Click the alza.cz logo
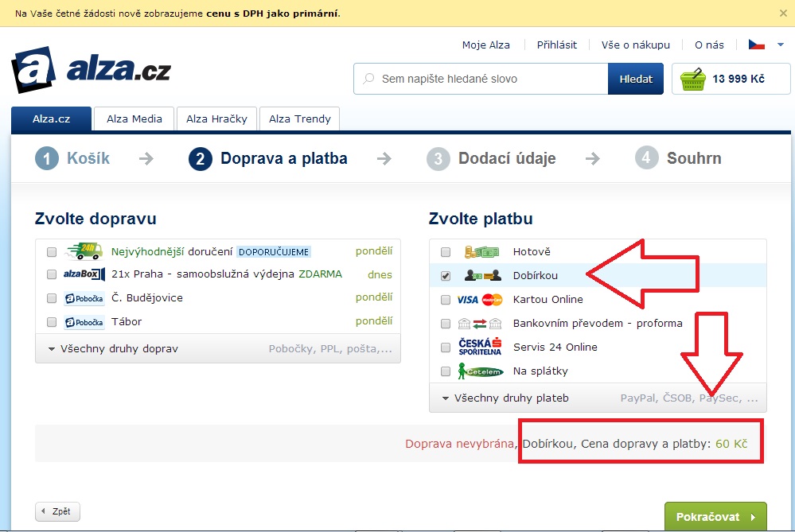Image resolution: width=795 pixels, height=532 pixels. point(92,70)
